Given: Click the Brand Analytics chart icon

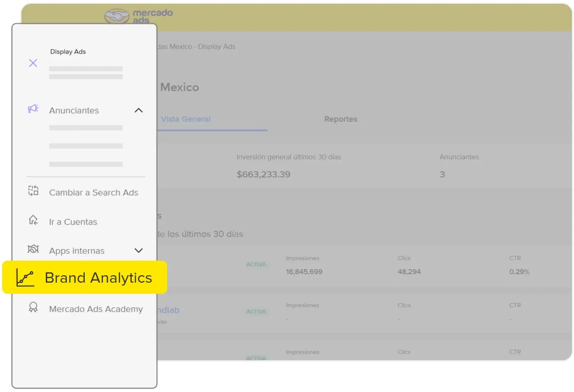Looking at the screenshot, I should 25,278.
